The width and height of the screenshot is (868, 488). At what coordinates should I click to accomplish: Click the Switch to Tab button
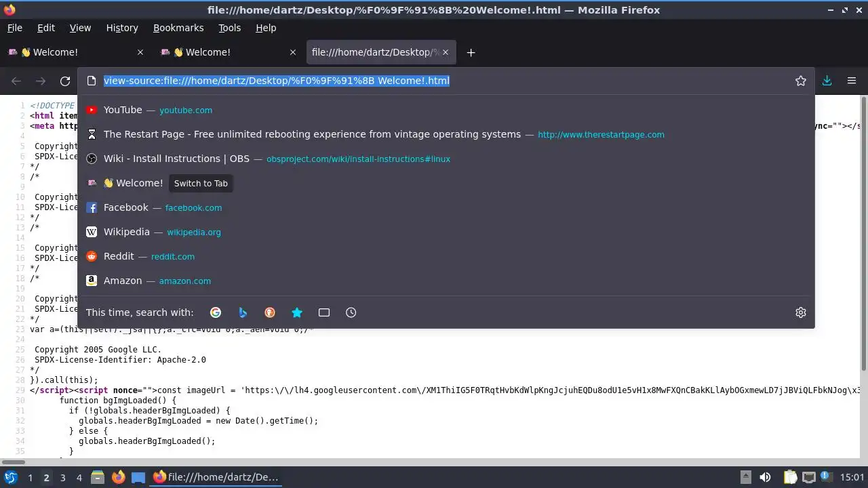(x=201, y=183)
